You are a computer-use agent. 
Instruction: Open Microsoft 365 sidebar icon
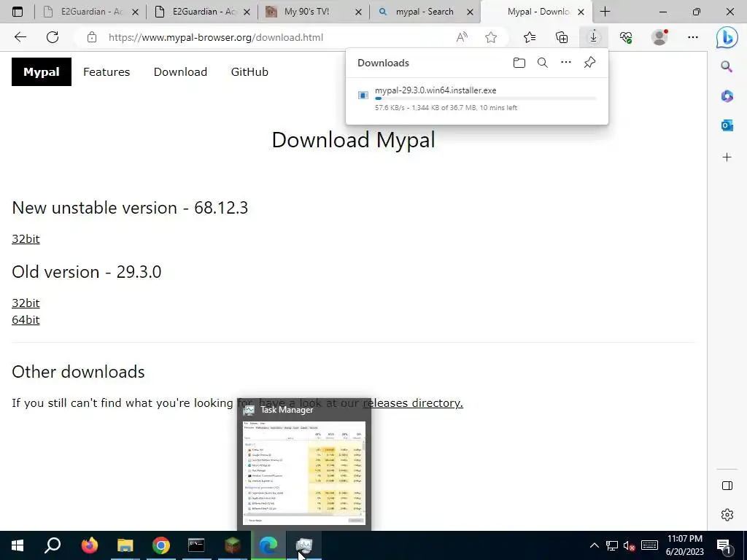tap(727, 96)
